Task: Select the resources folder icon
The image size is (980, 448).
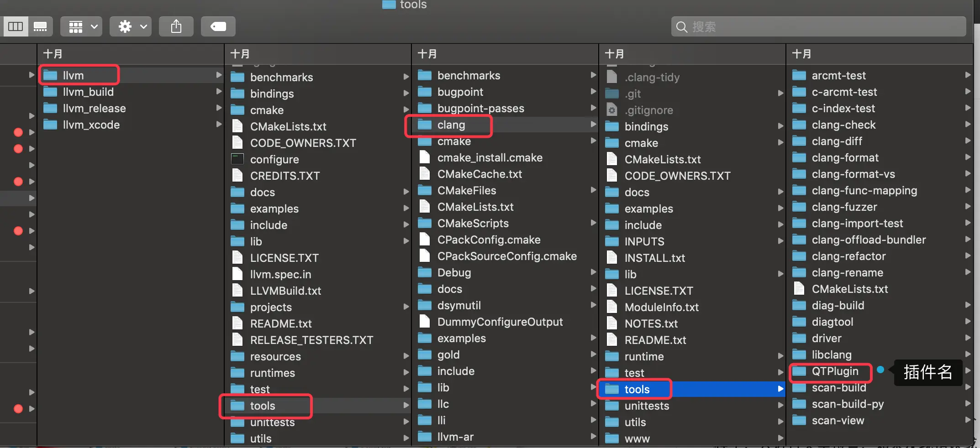Action: coord(237,356)
